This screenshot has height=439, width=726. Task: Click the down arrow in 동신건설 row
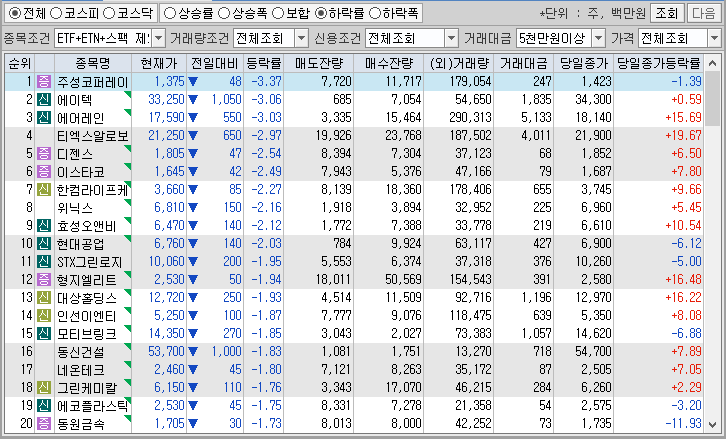193,351
